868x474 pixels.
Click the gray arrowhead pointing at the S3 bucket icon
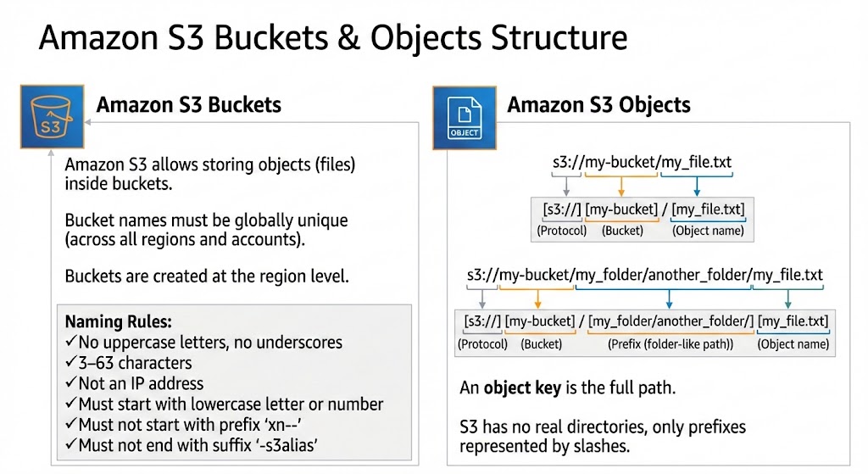click(x=89, y=123)
